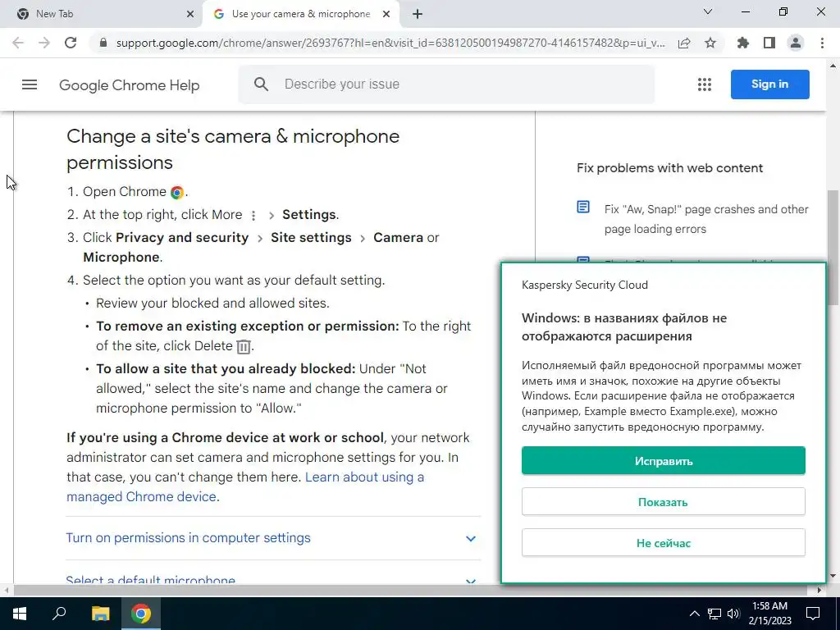Screen dimensions: 840x630
Task: Select the 'Use your camera & microphone' tab
Action: tap(300, 14)
